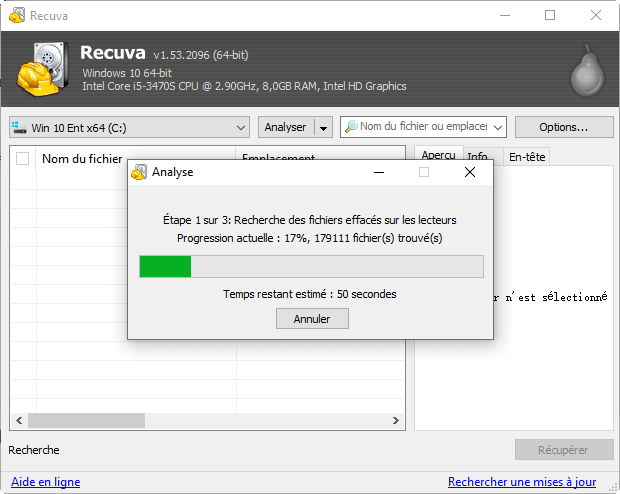This screenshot has width=620, height=494.
Task: Click the Emplacement column header
Action: coord(278,155)
